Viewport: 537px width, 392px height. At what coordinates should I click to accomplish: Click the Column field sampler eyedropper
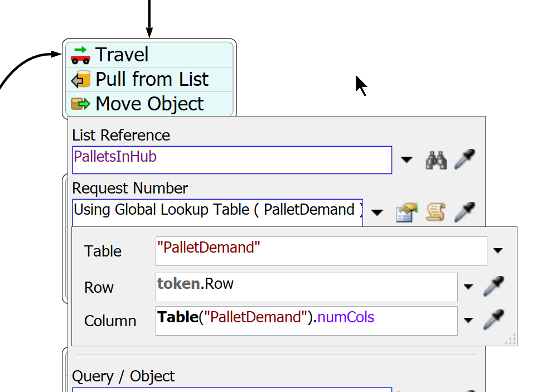coord(494,320)
